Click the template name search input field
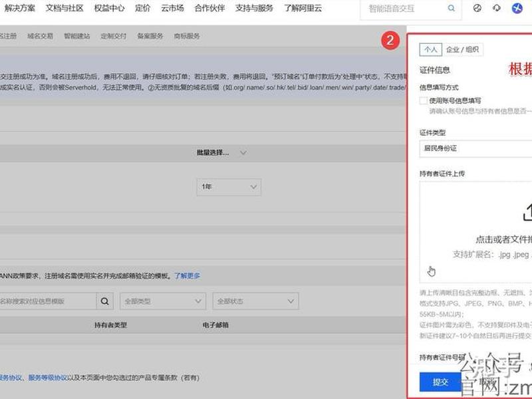This screenshot has height=399, width=532. coord(48,301)
